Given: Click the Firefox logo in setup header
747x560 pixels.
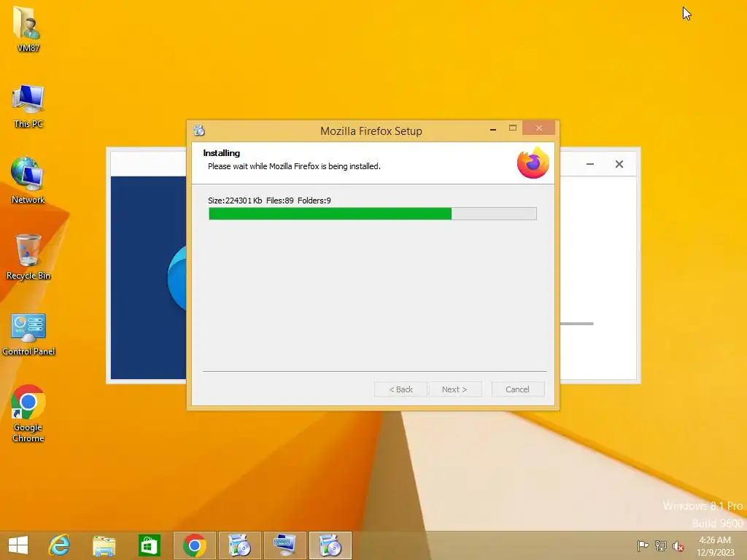Looking at the screenshot, I should pyautogui.click(x=533, y=163).
